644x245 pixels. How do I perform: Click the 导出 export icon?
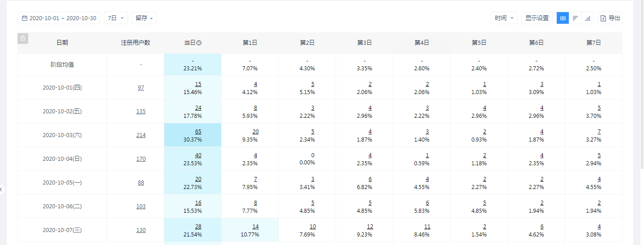603,18
